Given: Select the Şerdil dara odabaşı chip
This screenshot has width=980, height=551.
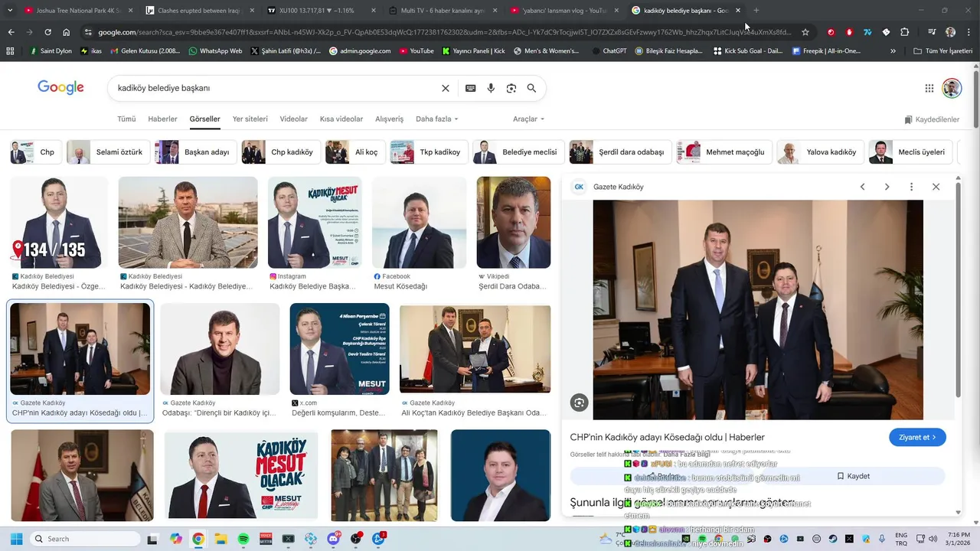Looking at the screenshot, I should pyautogui.click(x=620, y=152).
